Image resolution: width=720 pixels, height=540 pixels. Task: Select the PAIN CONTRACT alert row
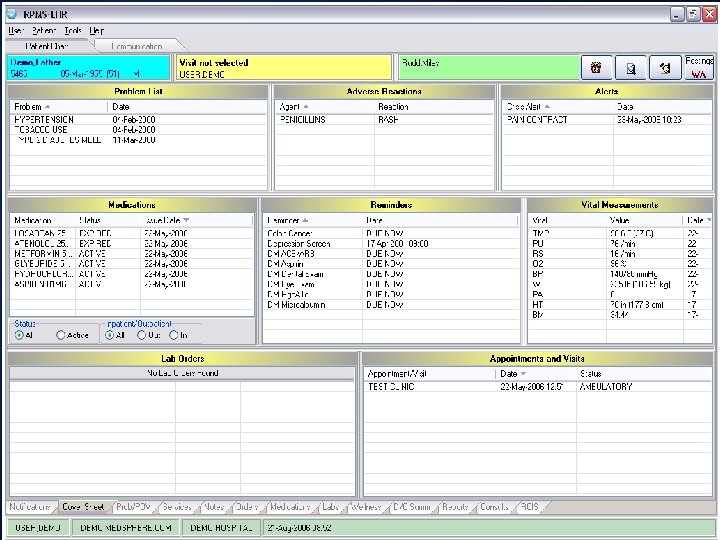click(x=606, y=119)
